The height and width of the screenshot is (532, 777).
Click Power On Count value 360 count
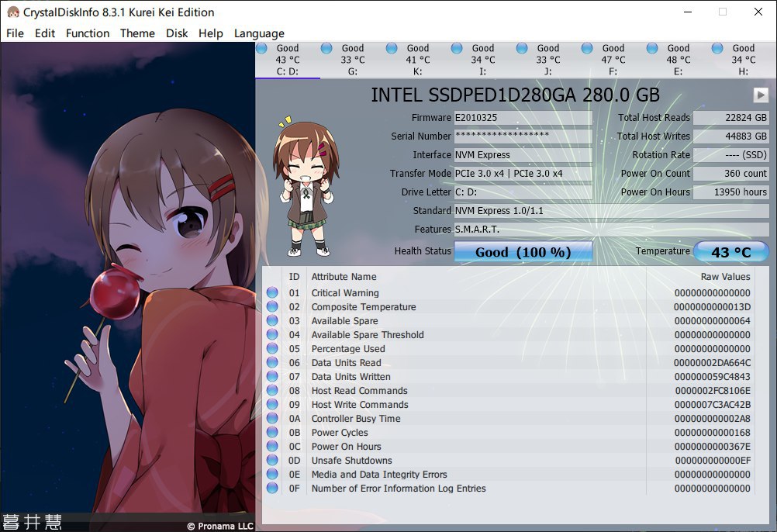click(x=731, y=174)
